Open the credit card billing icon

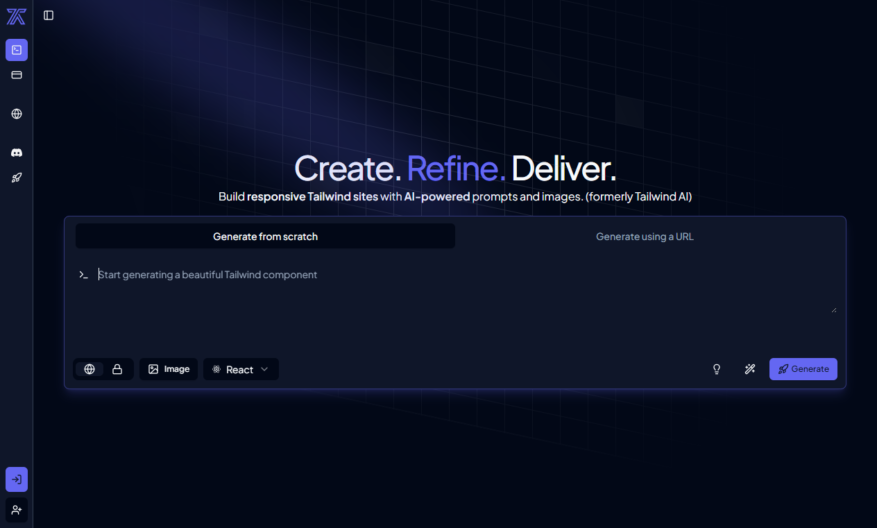pos(17,75)
